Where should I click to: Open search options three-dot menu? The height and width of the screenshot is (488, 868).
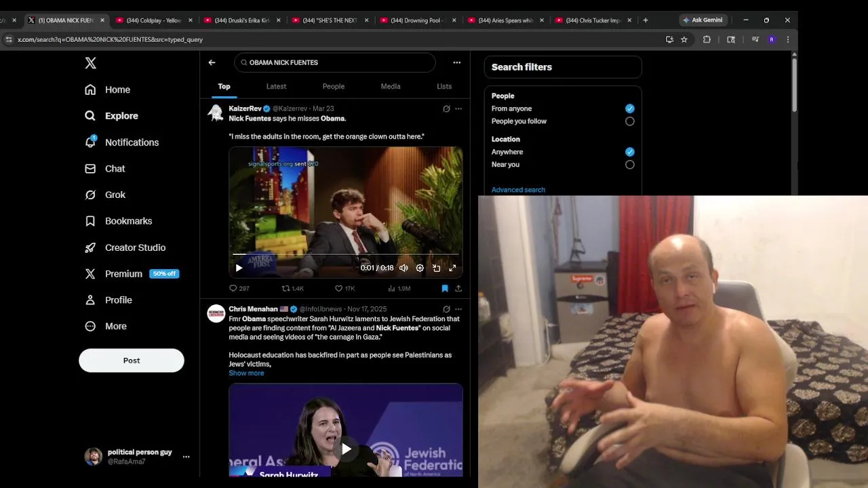point(456,62)
